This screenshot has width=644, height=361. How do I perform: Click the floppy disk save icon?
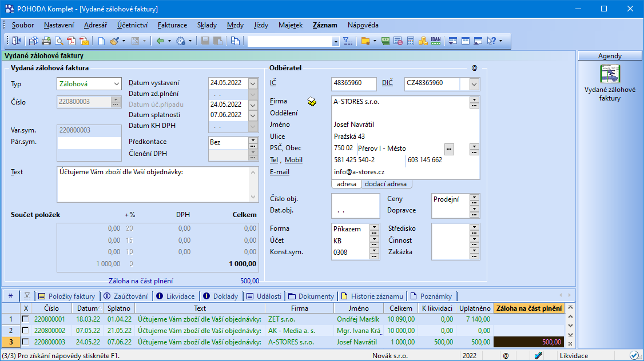click(x=205, y=41)
